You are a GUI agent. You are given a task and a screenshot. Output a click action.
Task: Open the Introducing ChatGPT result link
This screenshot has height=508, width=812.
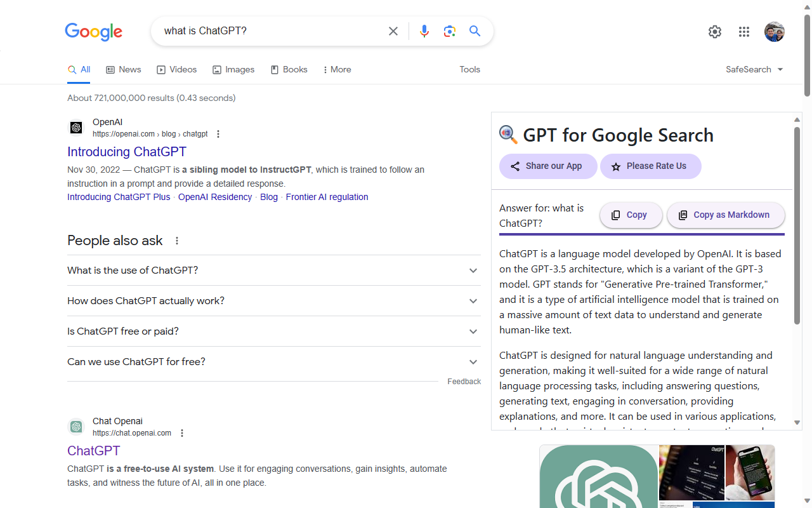point(127,152)
